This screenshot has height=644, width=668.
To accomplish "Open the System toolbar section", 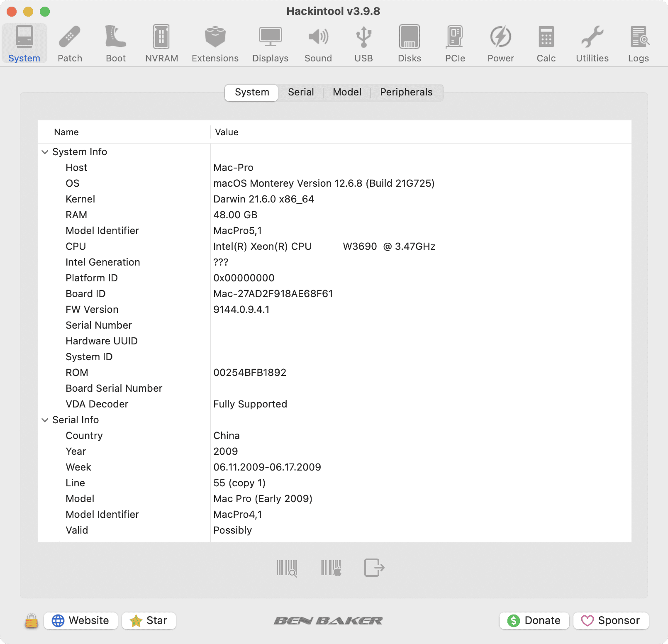I will [24, 44].
